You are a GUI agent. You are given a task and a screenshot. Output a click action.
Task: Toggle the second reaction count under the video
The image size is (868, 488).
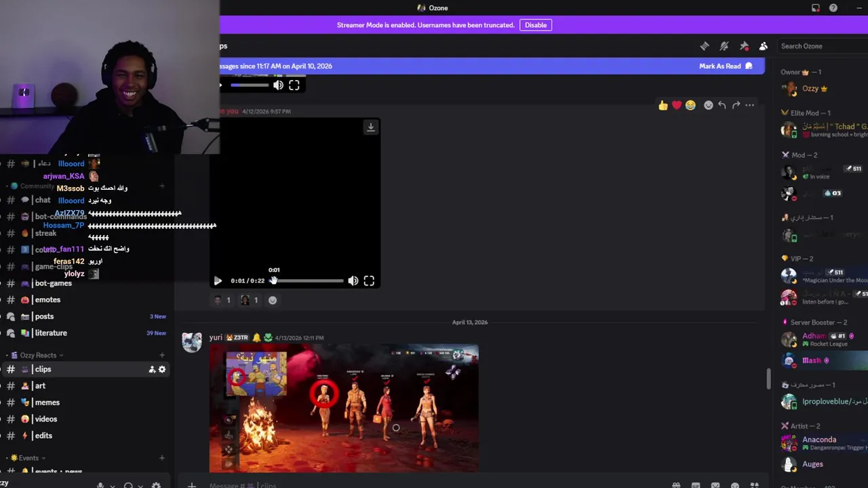250,300
